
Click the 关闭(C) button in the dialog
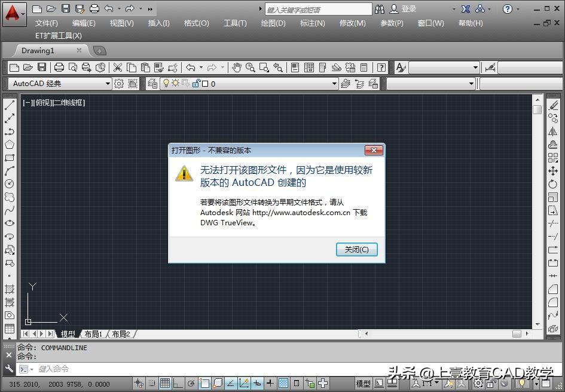(x=356, y=250)
